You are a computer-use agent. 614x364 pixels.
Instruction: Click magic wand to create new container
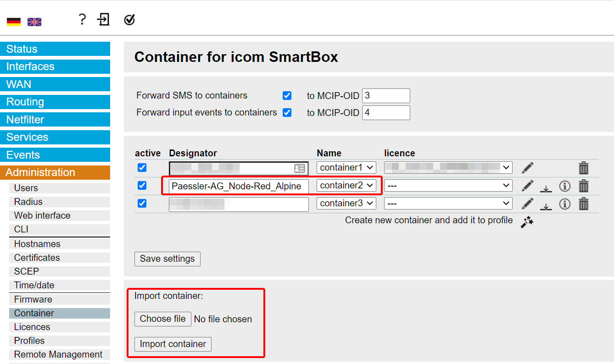coord(527,222)
